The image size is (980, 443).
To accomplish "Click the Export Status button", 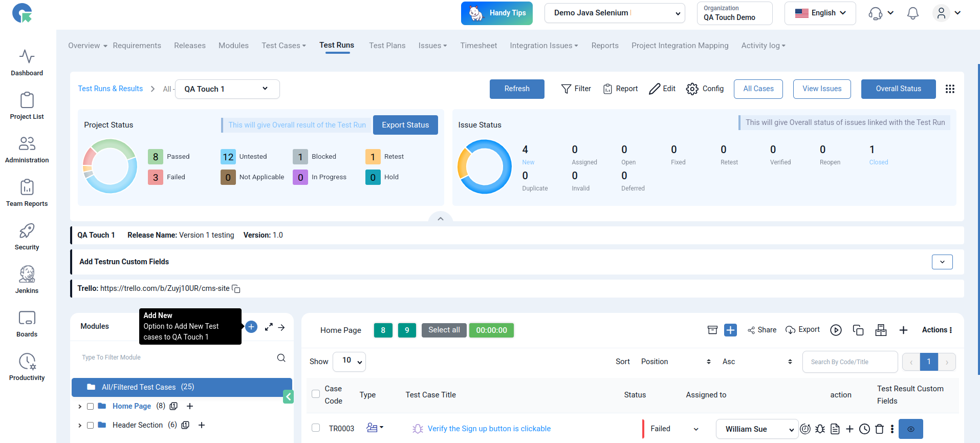I will pyautogui.click(x=405, y=125).
